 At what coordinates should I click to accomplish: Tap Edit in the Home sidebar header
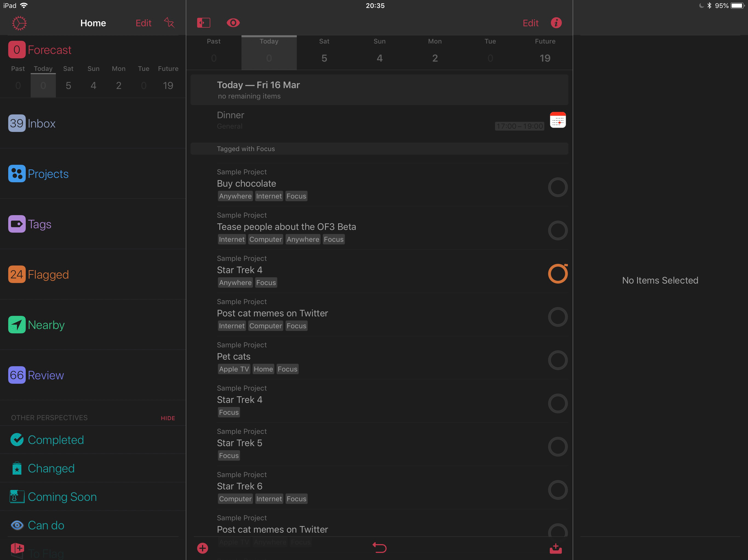(x=143, y=23)
